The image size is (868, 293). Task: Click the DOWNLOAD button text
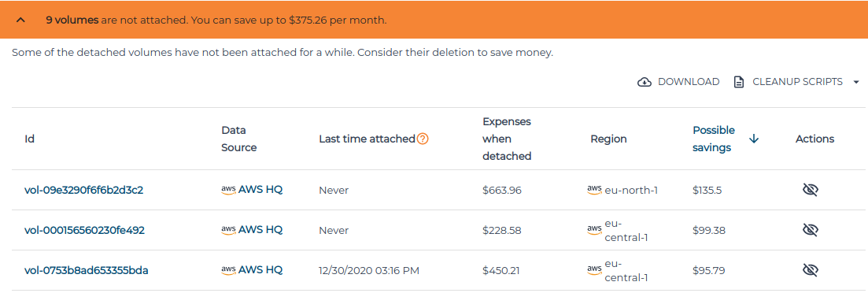(x=689, y=82)
